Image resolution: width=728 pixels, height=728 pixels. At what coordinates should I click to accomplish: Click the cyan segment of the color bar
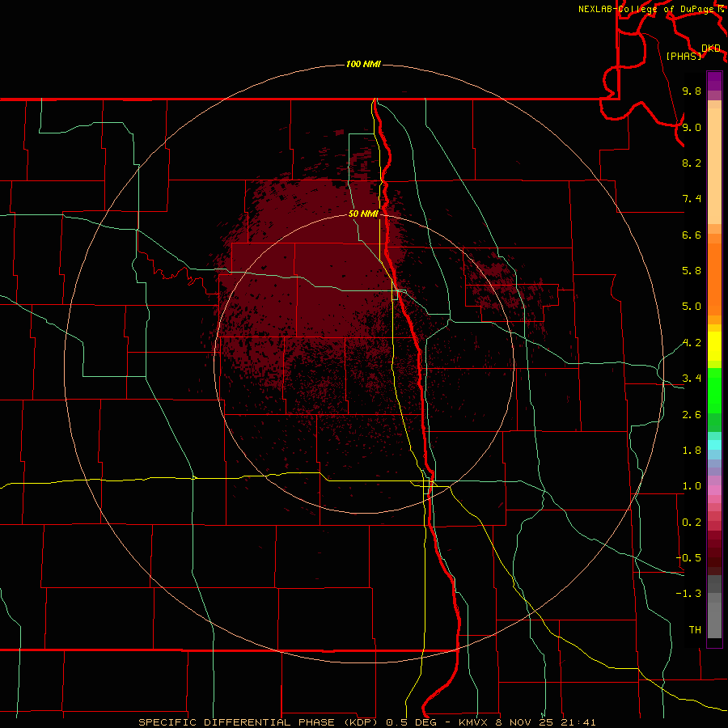click(x=714, y=445)
